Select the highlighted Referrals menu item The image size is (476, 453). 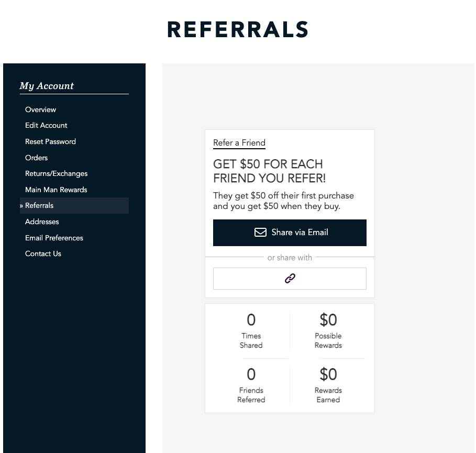(74, 205)
